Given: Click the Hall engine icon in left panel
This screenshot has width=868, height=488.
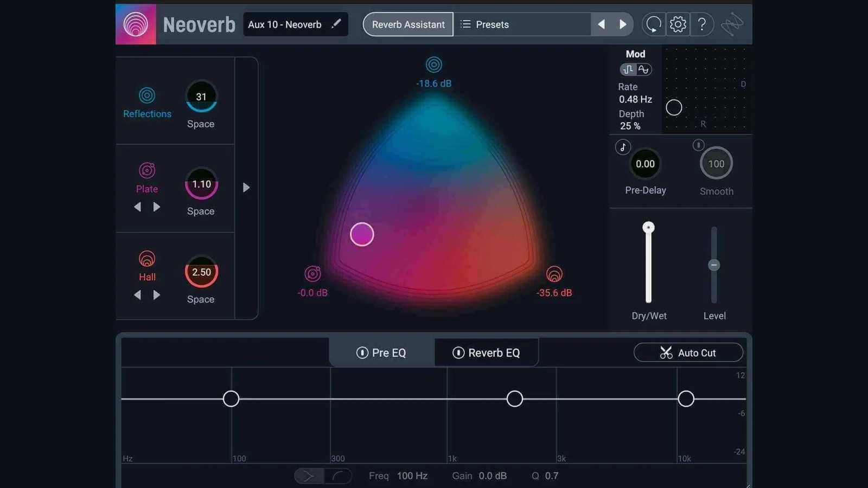Looking at the screenshot, I should (147, 259).
